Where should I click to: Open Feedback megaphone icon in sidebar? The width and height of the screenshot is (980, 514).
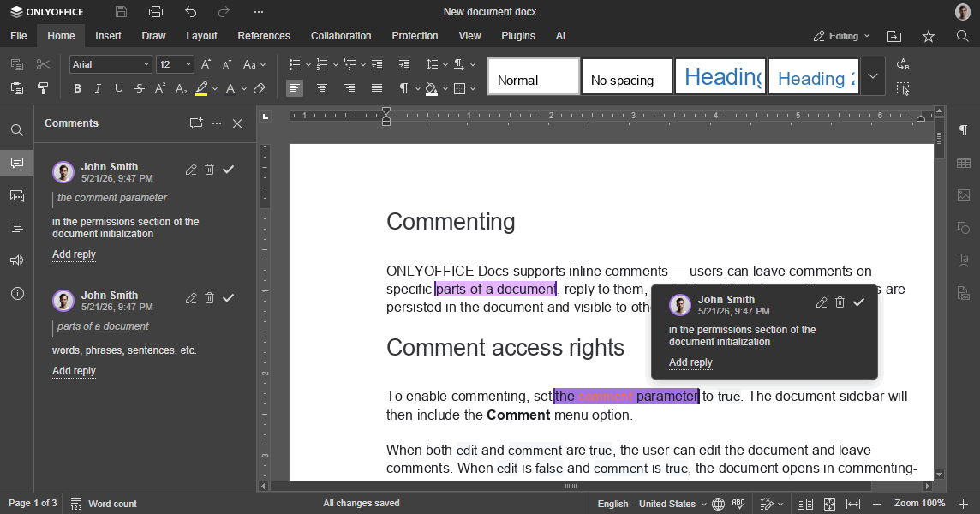pos(17,260)
